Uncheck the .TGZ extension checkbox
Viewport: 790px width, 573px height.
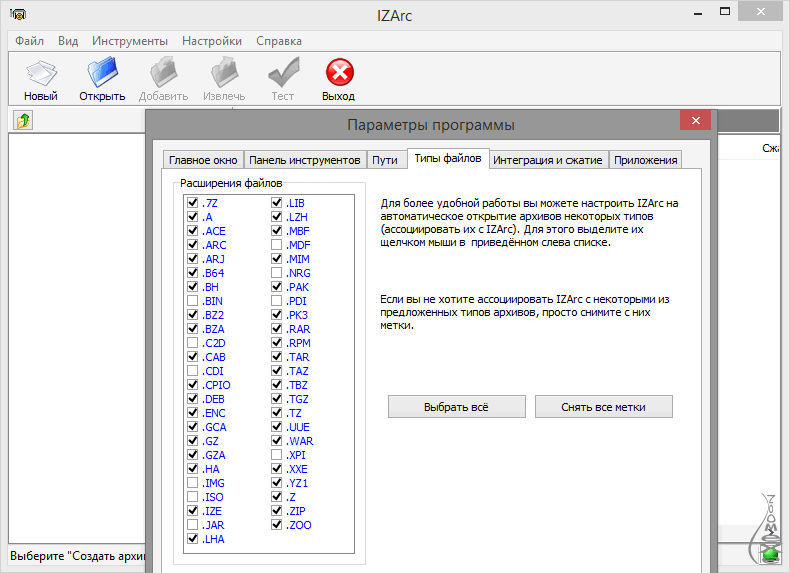coord(277,399)
